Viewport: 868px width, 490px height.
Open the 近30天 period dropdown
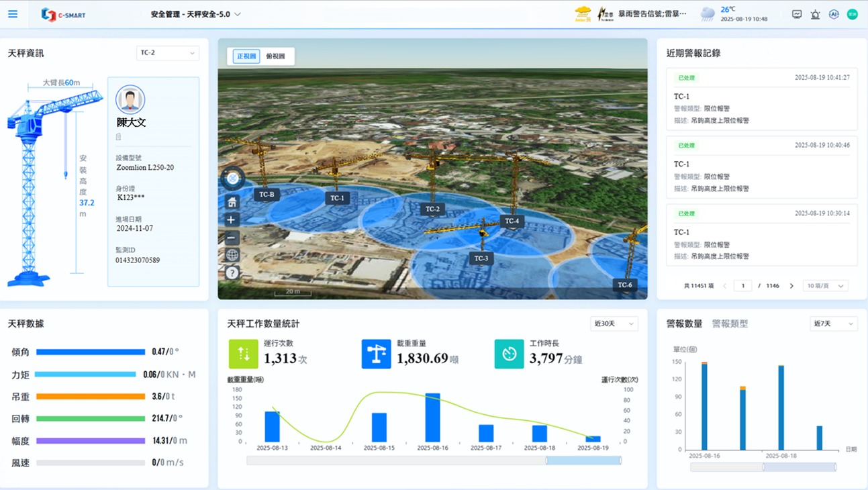(x=614, y=324)
